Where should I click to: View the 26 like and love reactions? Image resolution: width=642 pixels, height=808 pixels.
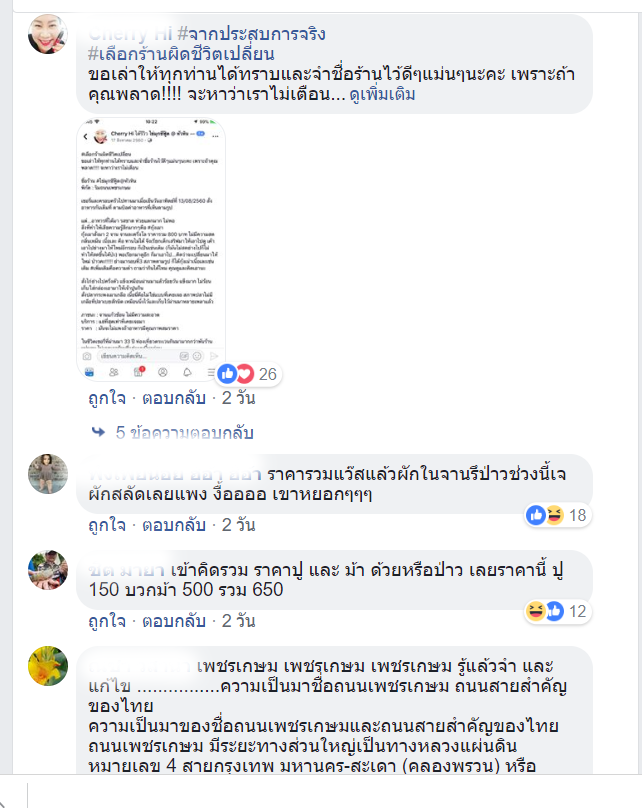(x=249, y=374)
